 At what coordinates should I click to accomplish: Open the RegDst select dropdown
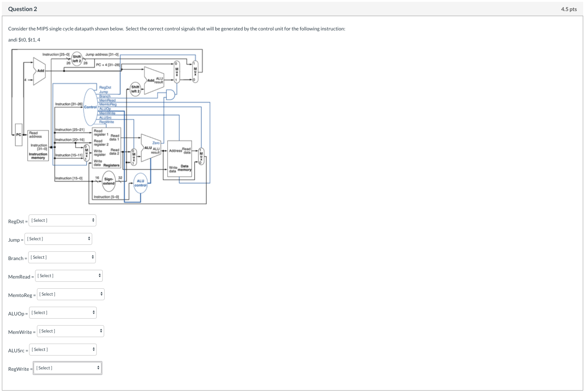(x=62, y=220)
